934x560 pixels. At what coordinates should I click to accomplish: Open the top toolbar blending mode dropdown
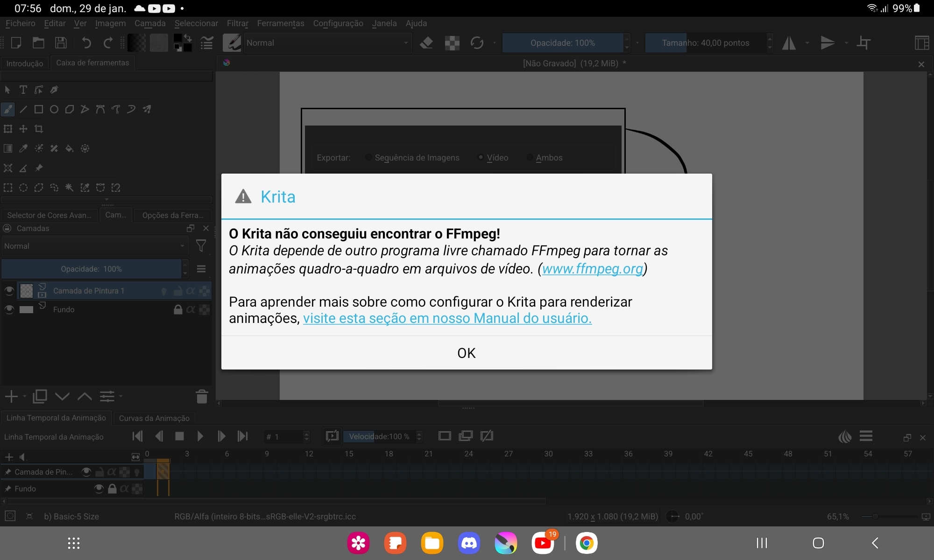pos(326,43)
